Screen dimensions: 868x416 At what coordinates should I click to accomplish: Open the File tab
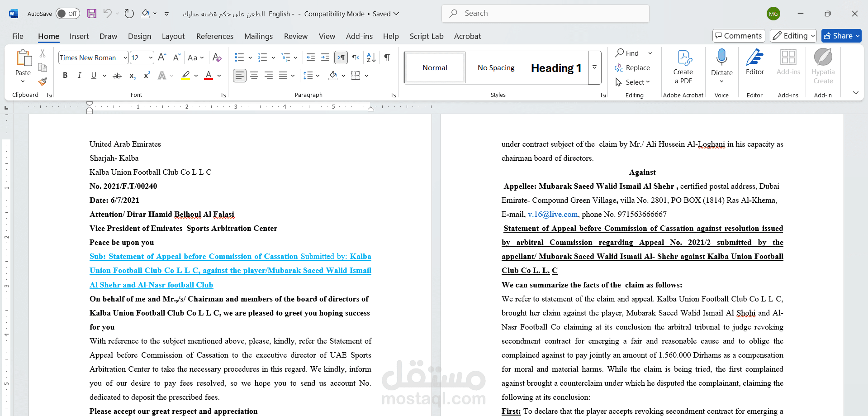click(x=18, y=36)
